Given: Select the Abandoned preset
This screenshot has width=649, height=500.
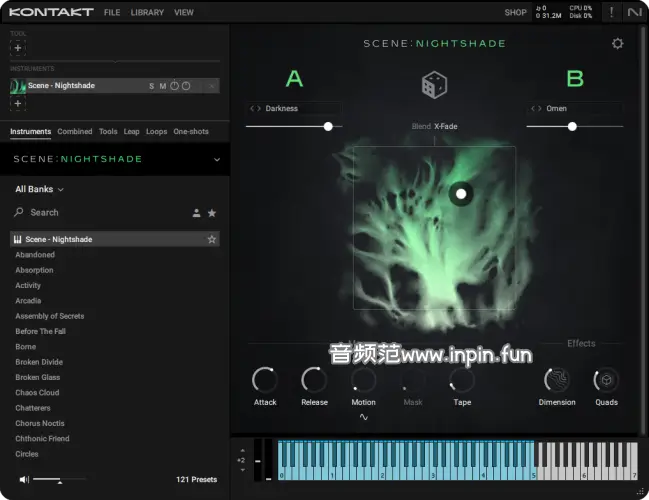Looking at the screenshot, I should pyautogui.click(x=35, y=255).
